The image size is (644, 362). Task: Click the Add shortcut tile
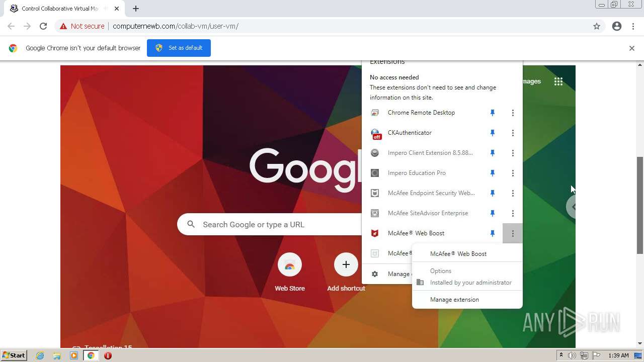[x=346, y=272]
